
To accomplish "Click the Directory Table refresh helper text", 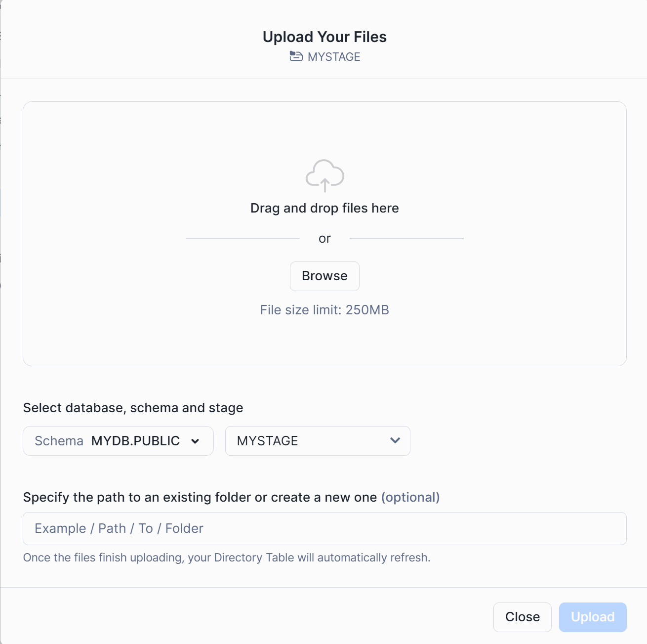I will point(227,558).
